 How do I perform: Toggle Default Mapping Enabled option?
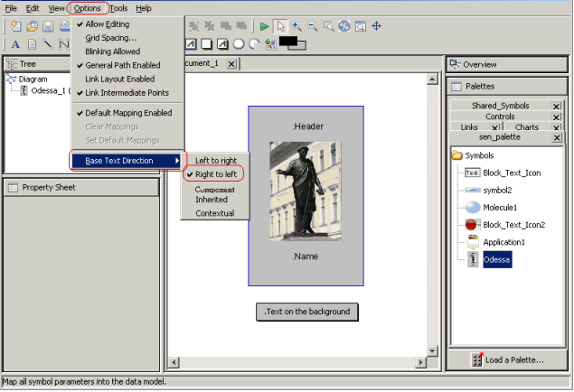point(127,113)
